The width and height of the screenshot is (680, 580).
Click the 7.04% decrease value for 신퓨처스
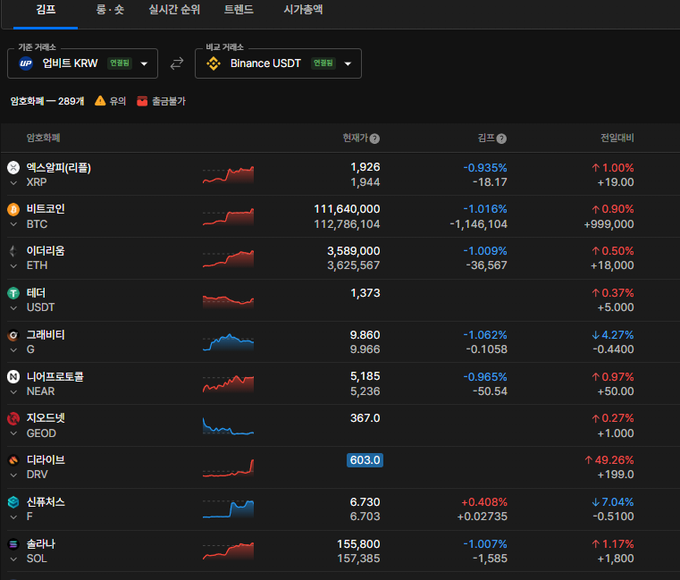[x=613, y=502]
